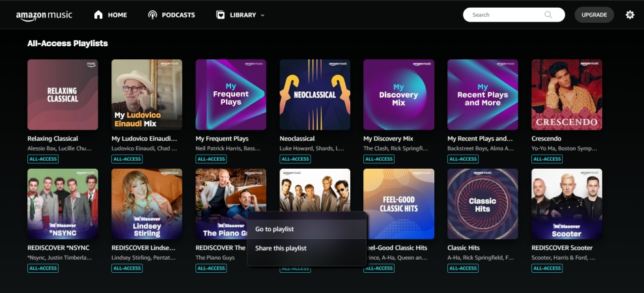
Task: Click the Home house icon
Action: click(x=98, y=15)
